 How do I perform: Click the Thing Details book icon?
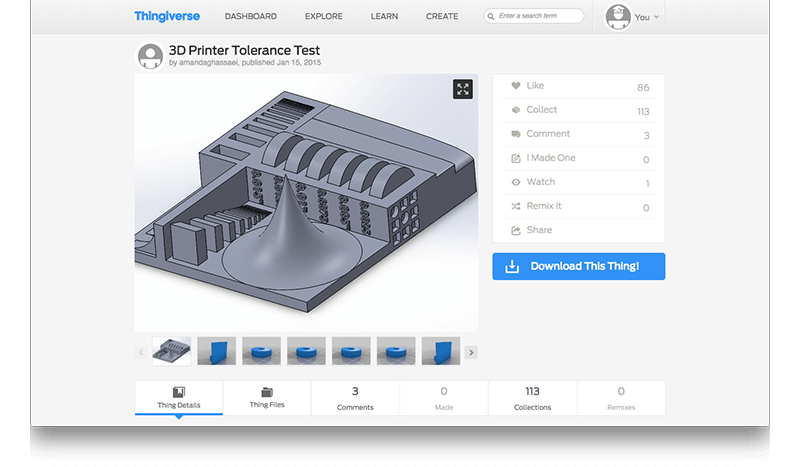(x=179, y=392)
